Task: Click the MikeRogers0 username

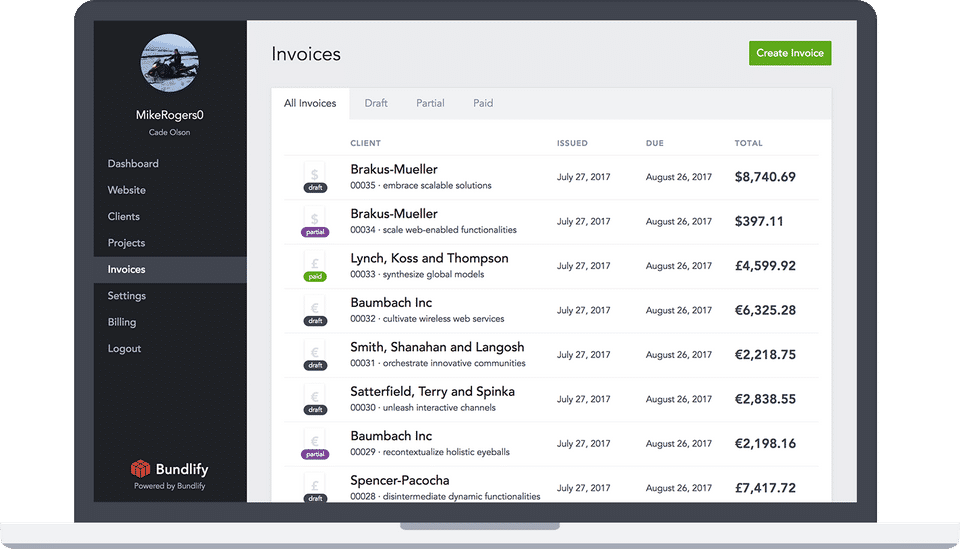Action: point(170,115)
